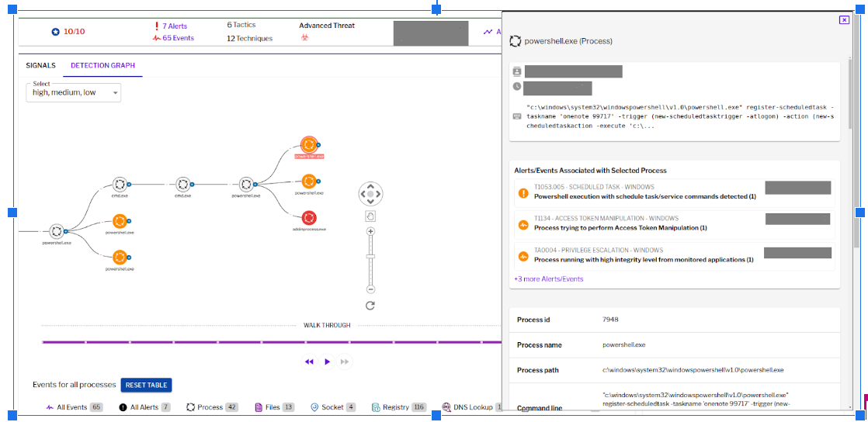
Task: Open the DNS Lookup events tab
Action: point(471,407)
